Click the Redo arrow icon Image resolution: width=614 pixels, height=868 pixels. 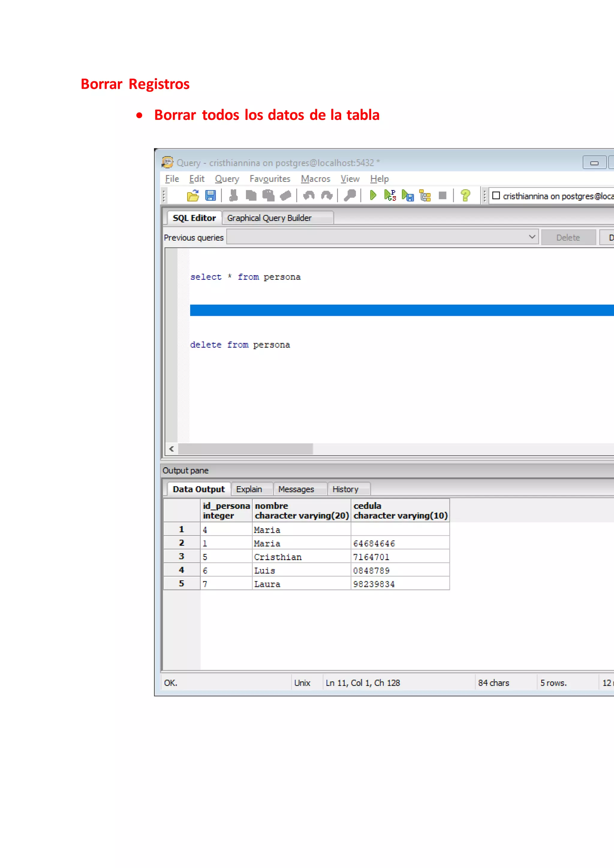pyautogui.click(x=327, y=195)
